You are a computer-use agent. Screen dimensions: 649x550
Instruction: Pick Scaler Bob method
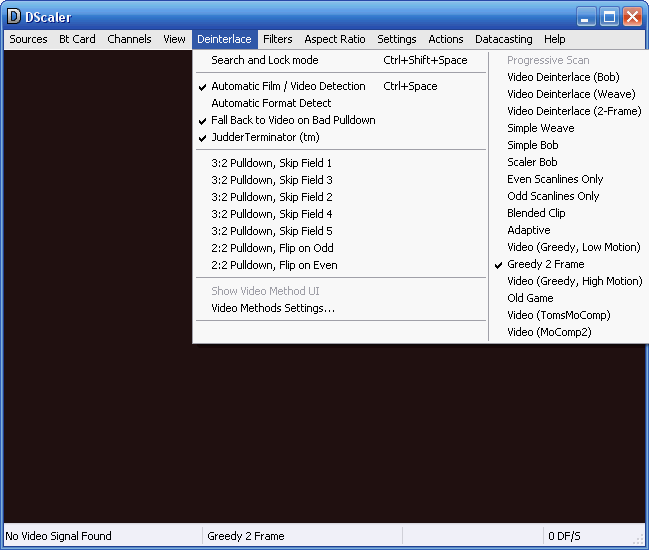569,162
